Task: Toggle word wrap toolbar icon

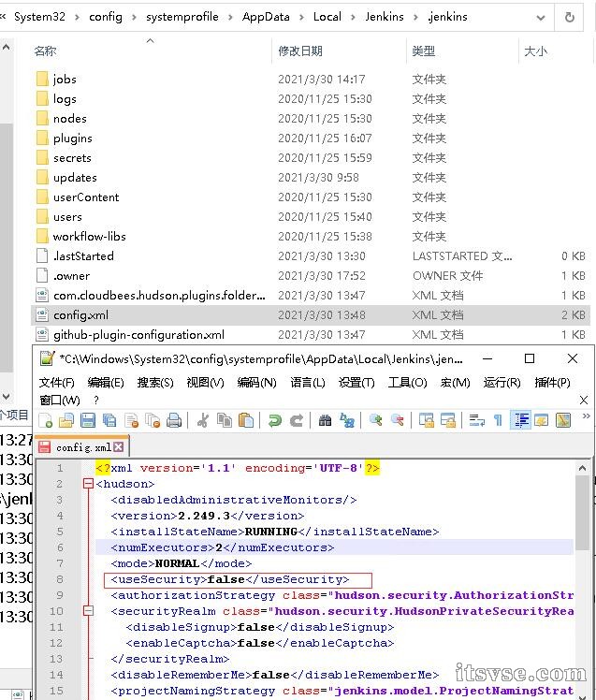Action: point(477,420)
